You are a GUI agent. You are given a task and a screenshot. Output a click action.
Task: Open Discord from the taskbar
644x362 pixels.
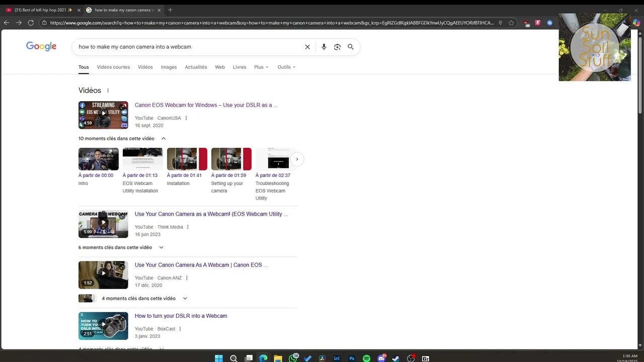(x=382, y=358)
